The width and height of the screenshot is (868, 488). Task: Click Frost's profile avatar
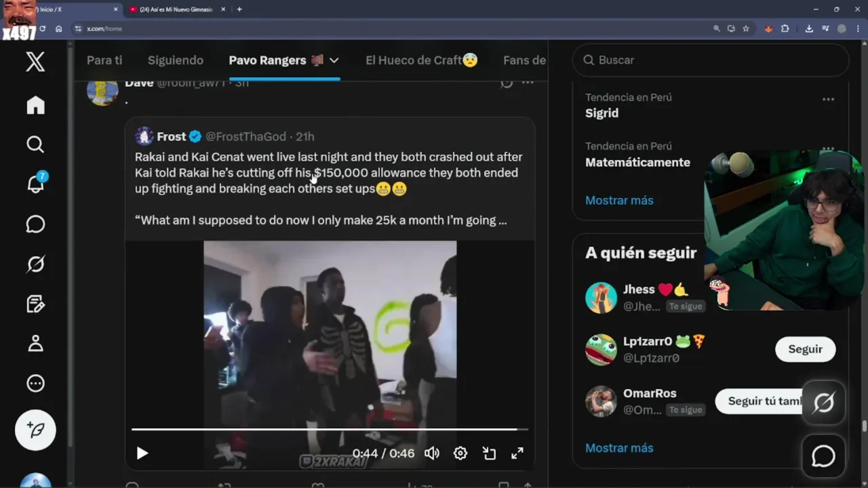click(144, 136)
